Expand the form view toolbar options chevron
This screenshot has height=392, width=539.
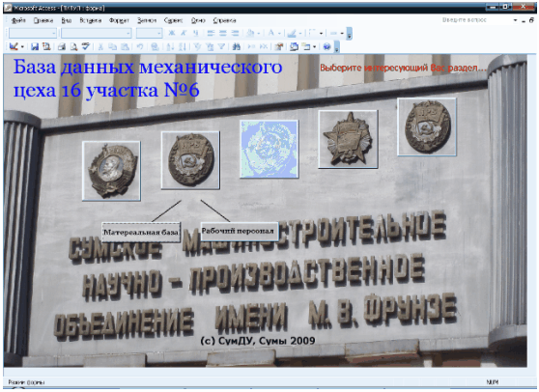click(x=337, y=47)
